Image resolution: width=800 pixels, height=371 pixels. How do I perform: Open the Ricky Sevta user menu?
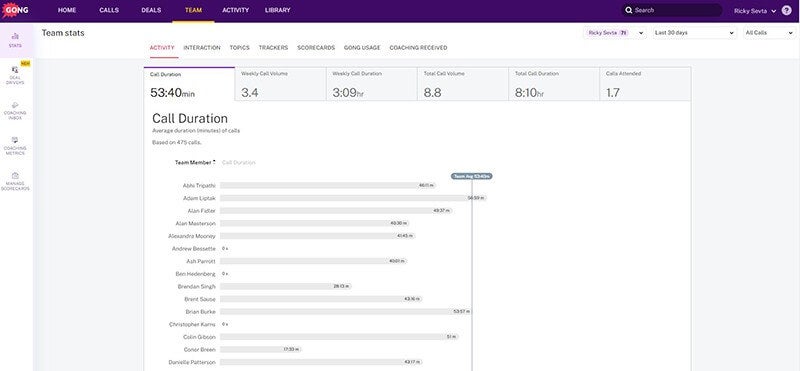pyautogui.click(x=755, y=11)
